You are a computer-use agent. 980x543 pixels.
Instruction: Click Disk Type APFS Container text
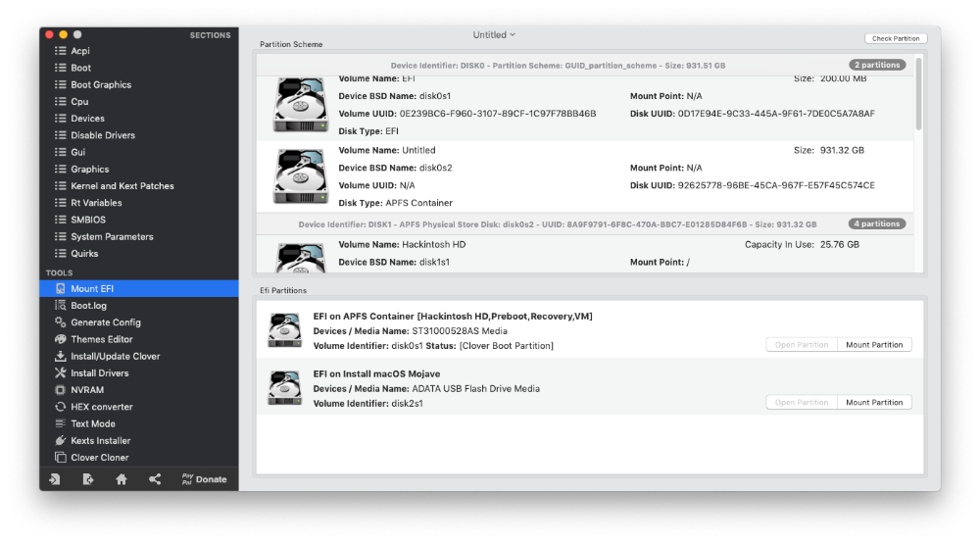click(396, 203)
